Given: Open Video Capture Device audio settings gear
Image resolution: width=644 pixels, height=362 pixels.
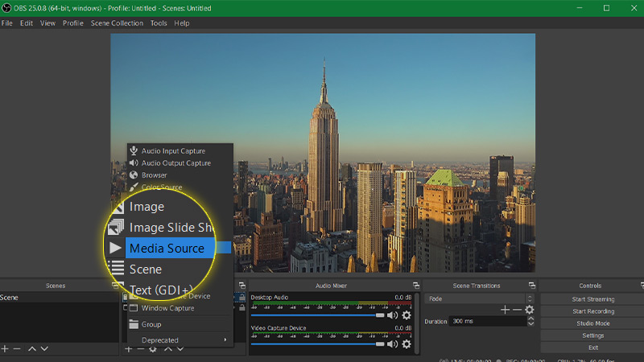Looking at the screenshot, I should point(407,344).
